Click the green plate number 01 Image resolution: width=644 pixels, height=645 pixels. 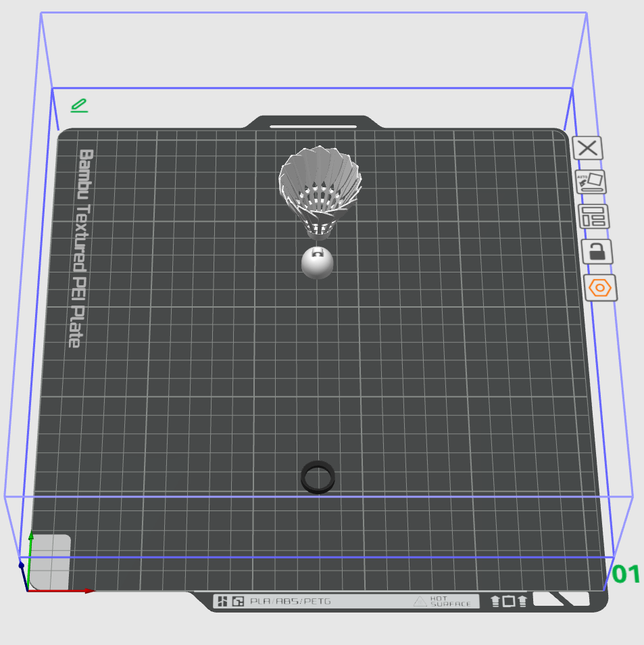click(626, 574)
